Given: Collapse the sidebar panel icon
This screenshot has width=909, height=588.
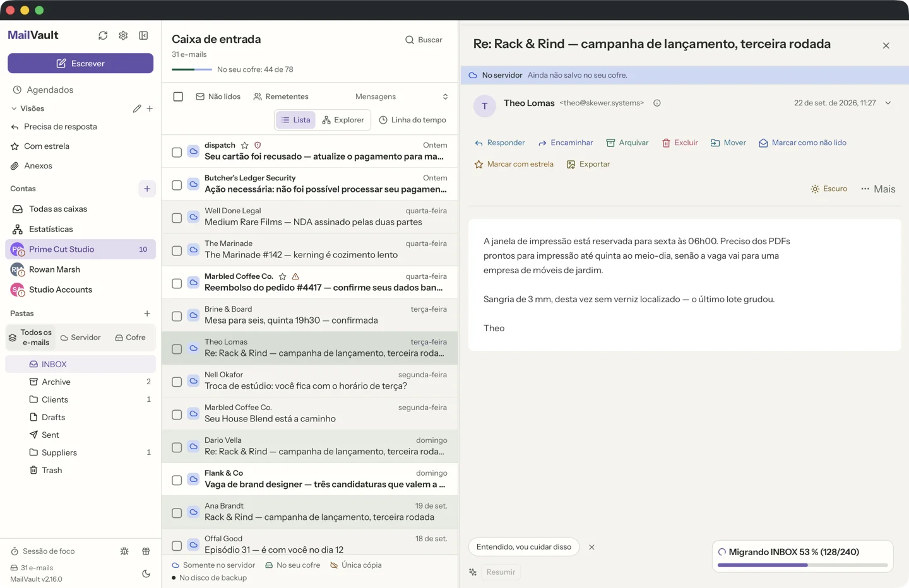Looking at the screenshot, I should point(143,35).
